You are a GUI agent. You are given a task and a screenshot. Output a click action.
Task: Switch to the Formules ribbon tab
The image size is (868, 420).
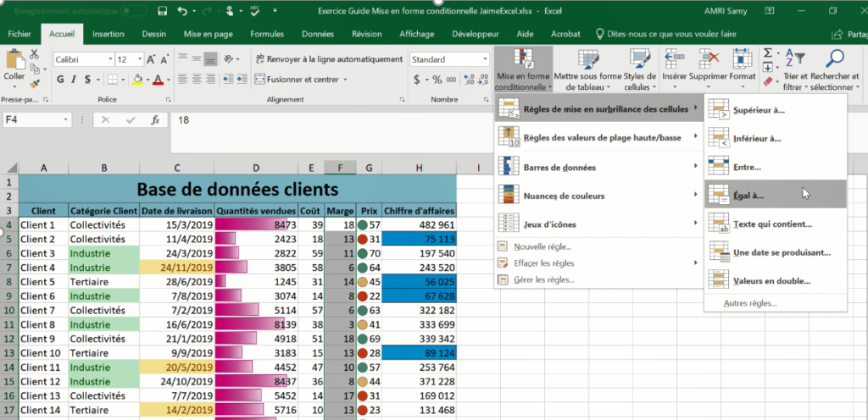coord(267,34)
